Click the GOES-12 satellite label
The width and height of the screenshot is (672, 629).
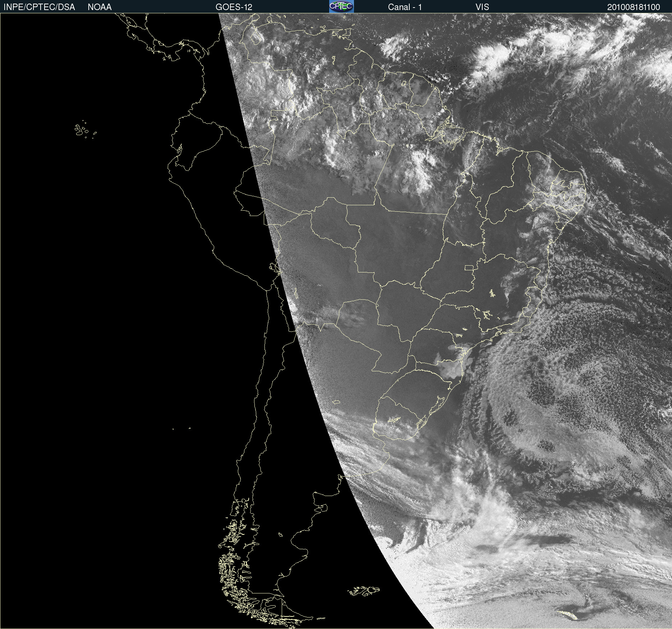click(234, 7)
